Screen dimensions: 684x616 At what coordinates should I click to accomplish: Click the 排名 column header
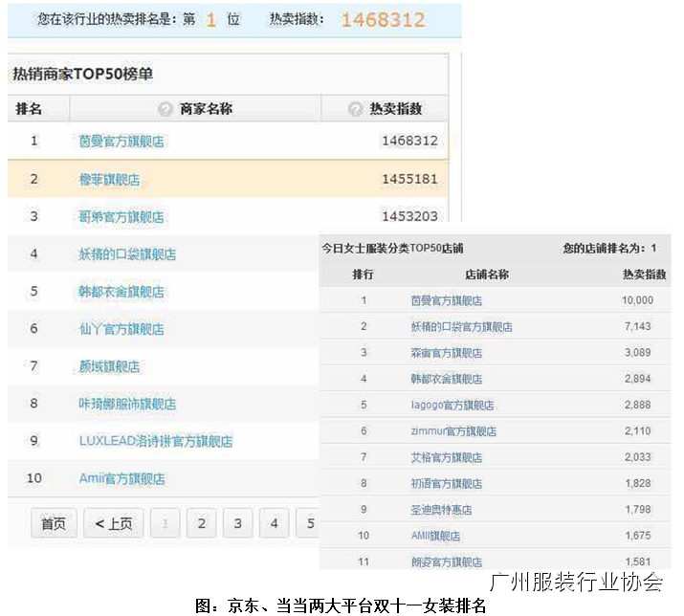29,109
